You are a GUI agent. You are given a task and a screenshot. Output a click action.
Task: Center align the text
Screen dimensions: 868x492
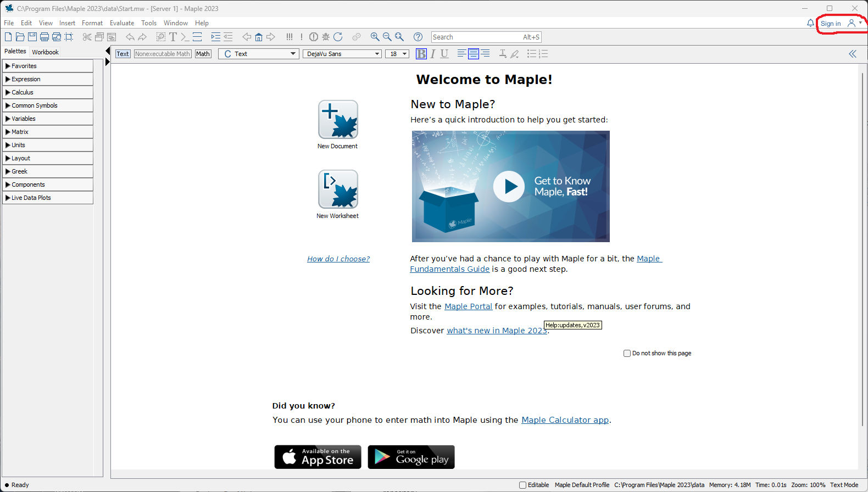click(x=473, y=54)
